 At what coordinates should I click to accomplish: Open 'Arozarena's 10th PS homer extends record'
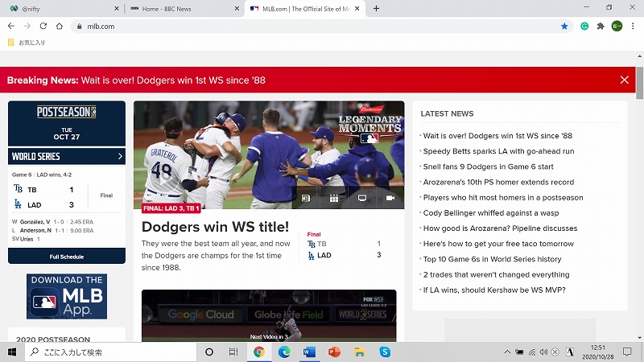(x=498, y=182)
